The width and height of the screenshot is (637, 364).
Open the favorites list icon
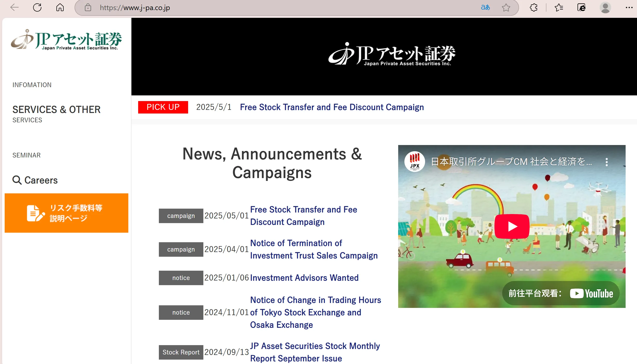click(x=559, y=7)
